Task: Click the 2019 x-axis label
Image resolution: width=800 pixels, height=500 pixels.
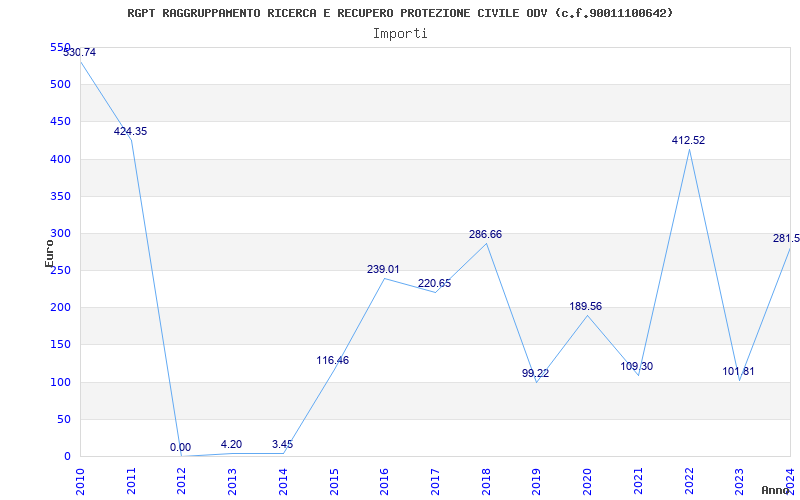Action: 537,482
